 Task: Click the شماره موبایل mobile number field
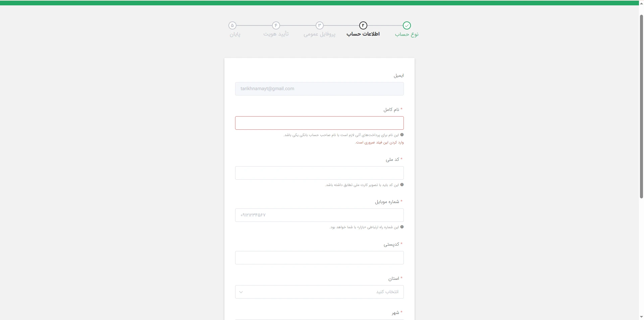[x=319, y=215]
